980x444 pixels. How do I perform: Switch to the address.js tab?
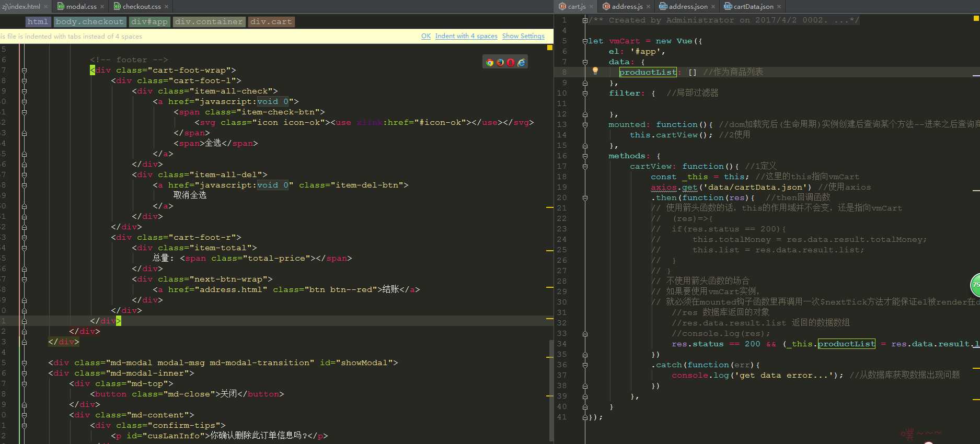coord(627,6)
